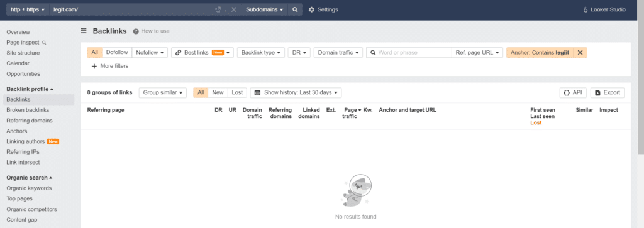The width and height of the screenshot is (644, 228).
Task: Collapse the Organic search section
Action: (30, 178)
